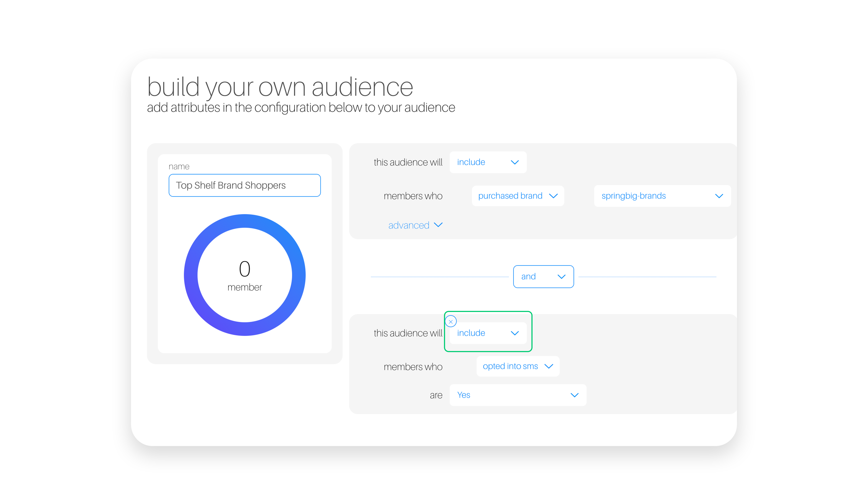
Task: Click the audience name input field
Action: [x=245, y=185]
